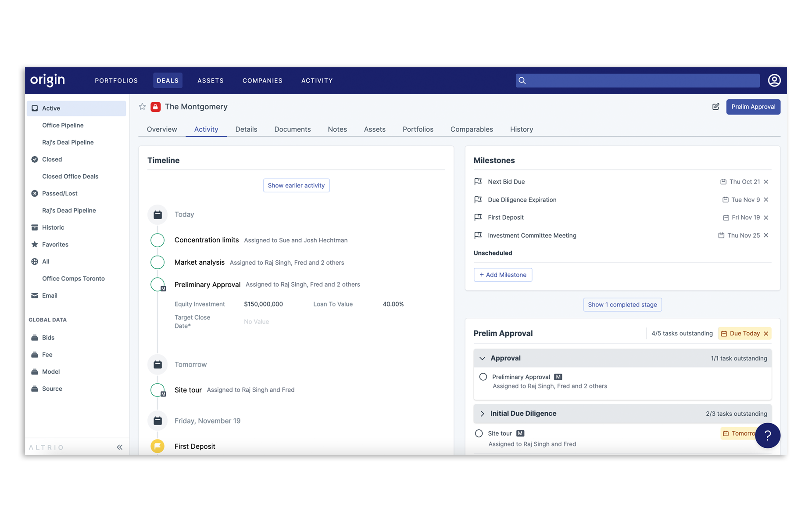This screenshot has width=812, height=522.
Task: Open the Prelim Approval stage button
Action: [x=753, y=107]
